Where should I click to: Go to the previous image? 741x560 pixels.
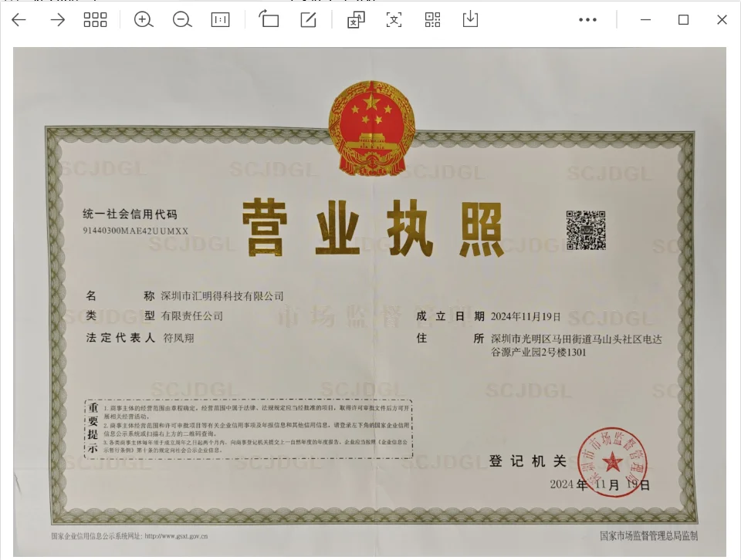click(19, 20)
